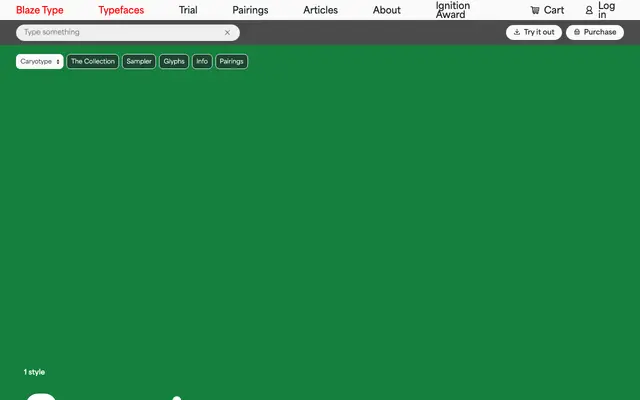Click the user profile icon
Viewport: 640px width, 400px height.
coord(589,10)
